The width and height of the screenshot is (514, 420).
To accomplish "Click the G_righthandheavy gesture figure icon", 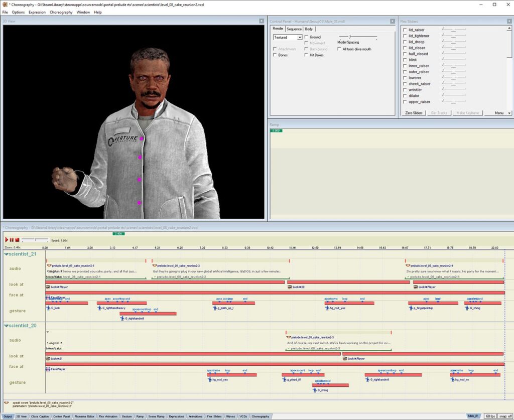I will tap(99, 308).
